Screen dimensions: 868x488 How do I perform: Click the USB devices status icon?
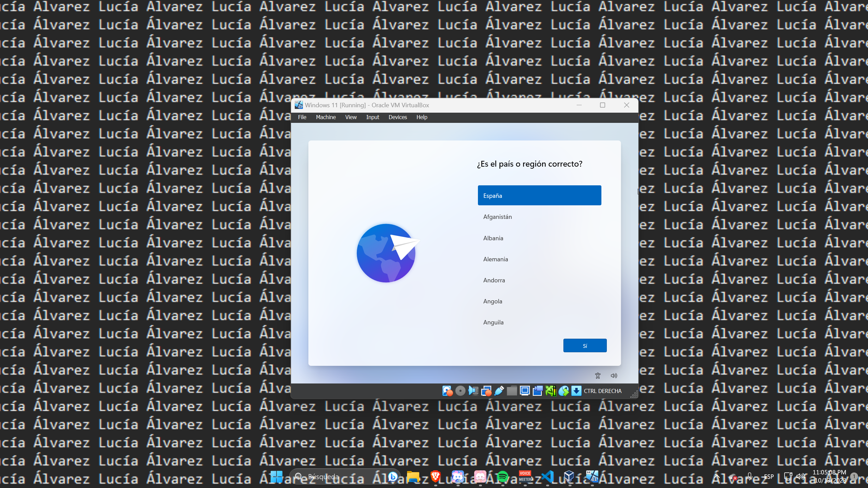click(499, 391)
